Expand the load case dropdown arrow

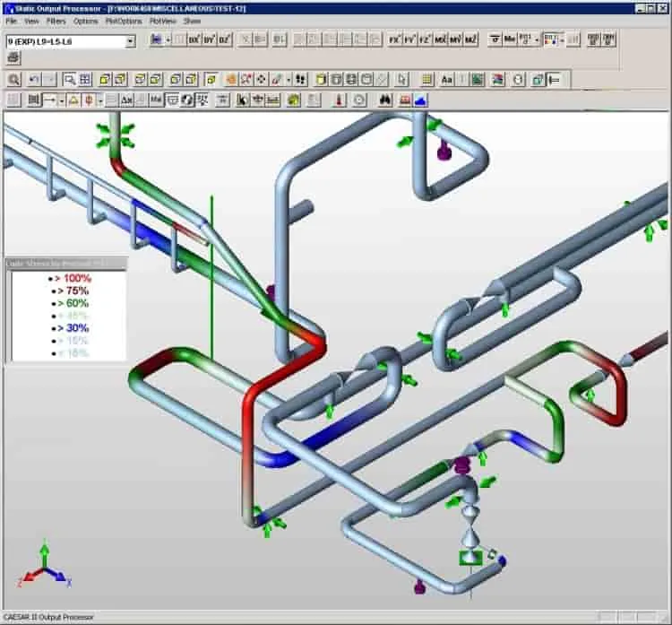[x=130, y=41]
